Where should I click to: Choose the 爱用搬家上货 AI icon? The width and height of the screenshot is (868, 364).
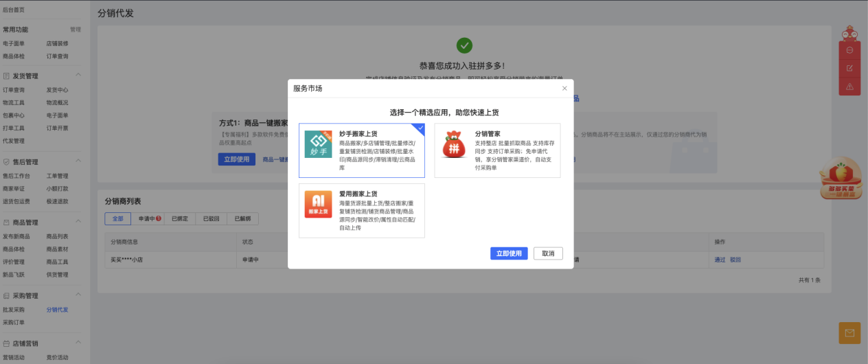tap(319, 204)
